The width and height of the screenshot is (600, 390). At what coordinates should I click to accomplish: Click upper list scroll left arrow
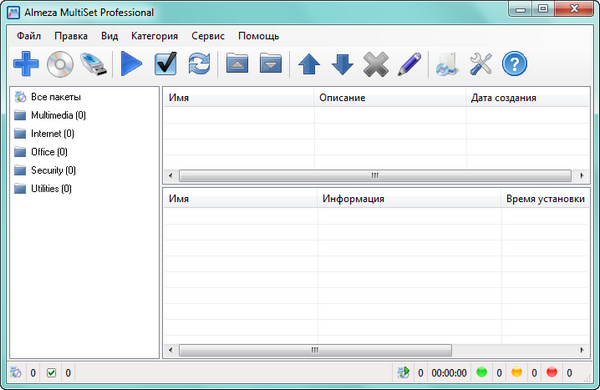click(171, 176)
